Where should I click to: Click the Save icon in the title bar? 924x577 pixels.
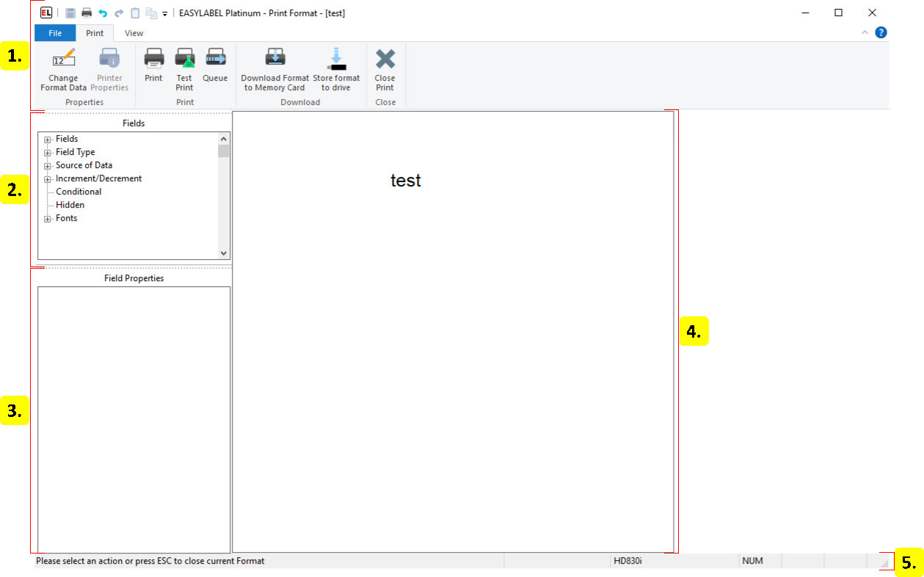70,13
